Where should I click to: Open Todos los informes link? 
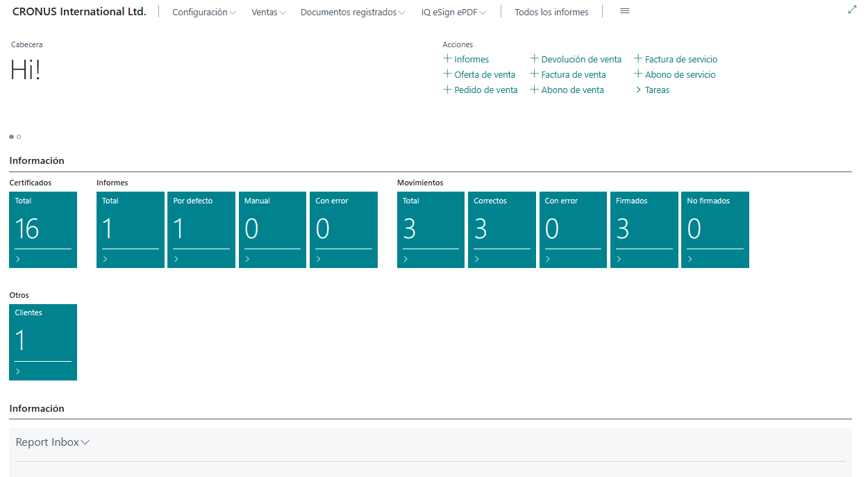(551, 12)
